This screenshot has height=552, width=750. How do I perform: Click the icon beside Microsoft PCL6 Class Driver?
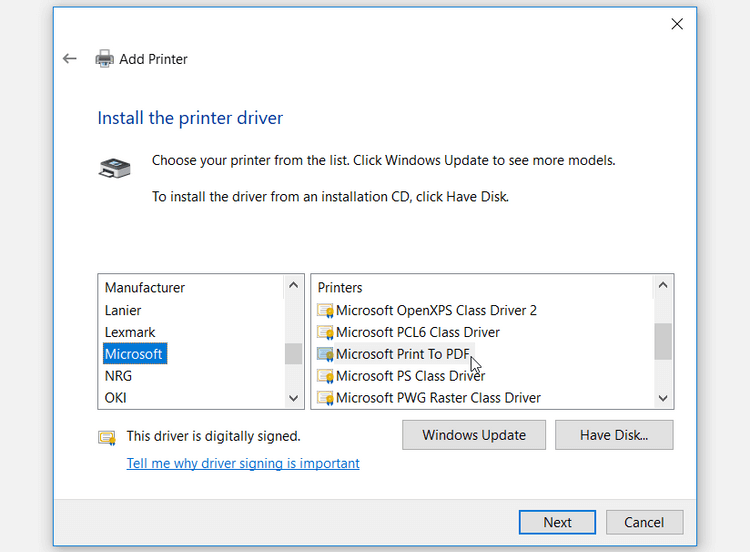325,332
